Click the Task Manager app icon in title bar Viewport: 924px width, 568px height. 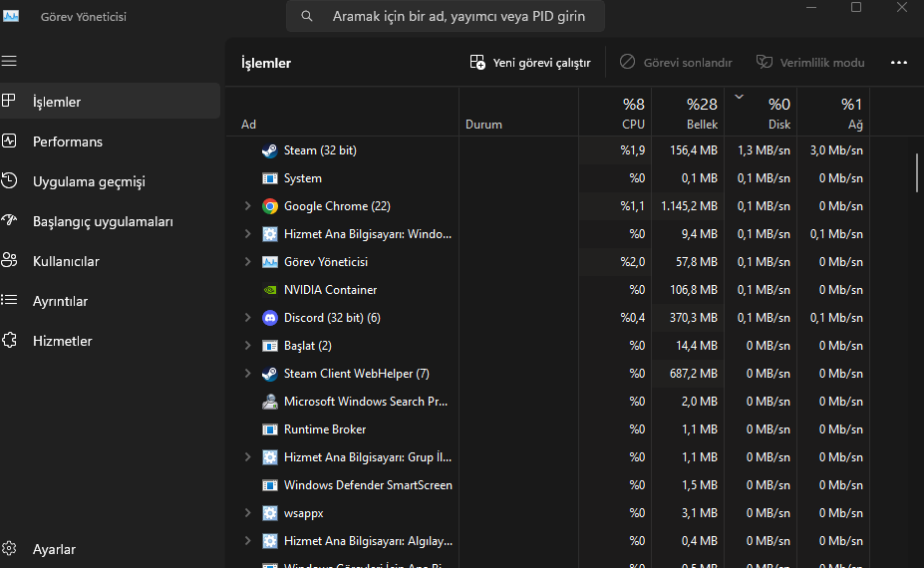coord(11,16)
